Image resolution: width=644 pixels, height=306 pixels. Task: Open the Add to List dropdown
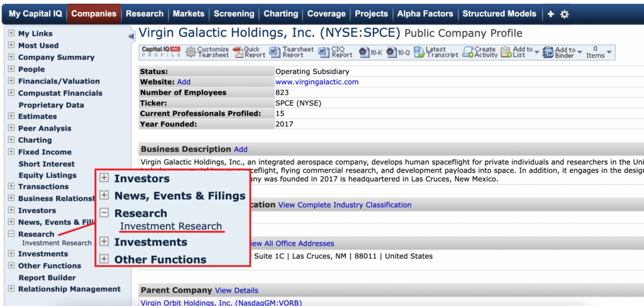[x=536, y=52]
